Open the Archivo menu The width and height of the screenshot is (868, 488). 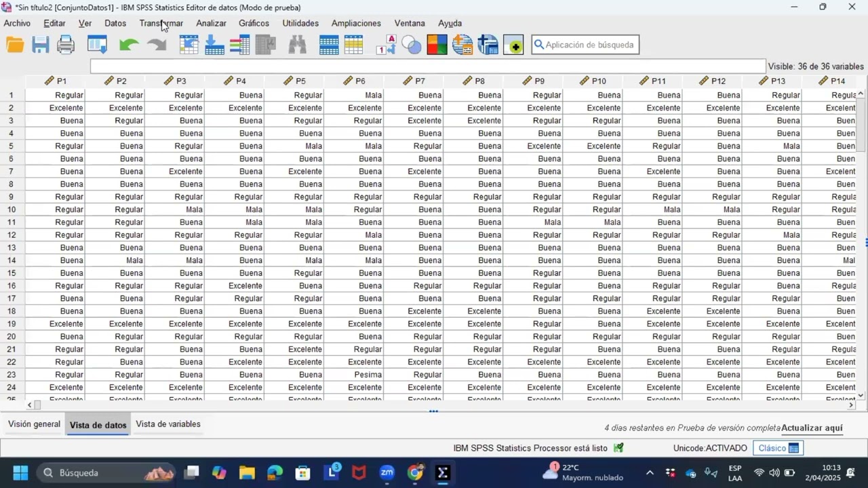[17, 23]
